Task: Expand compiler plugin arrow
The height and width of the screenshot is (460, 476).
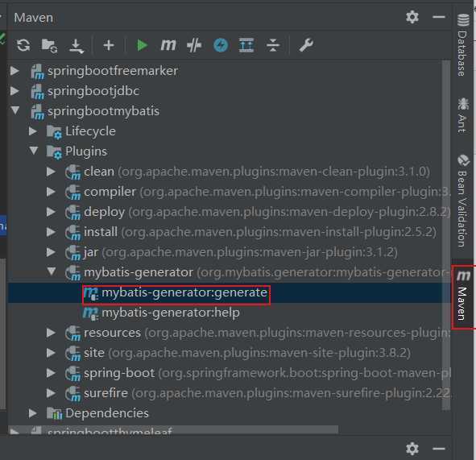Action: (51, 192)
